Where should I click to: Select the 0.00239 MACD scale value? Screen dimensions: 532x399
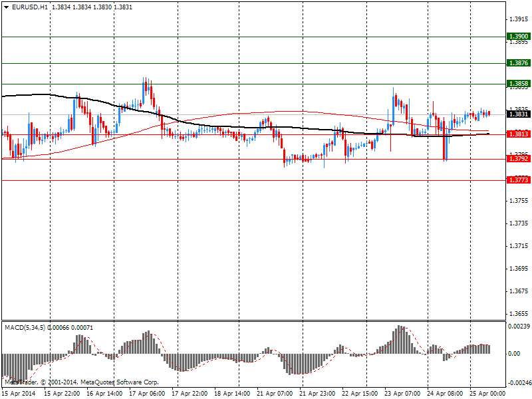(x=519, y=327)
